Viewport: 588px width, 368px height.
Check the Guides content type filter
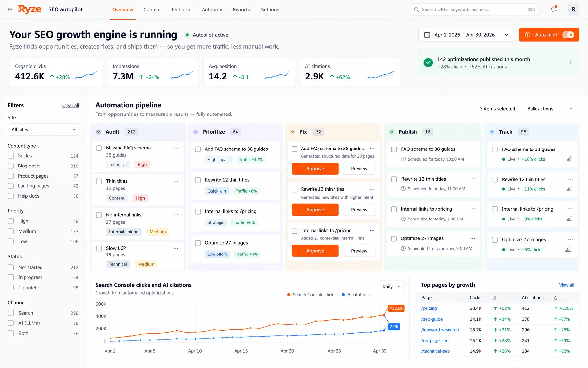tap(11, 156)
